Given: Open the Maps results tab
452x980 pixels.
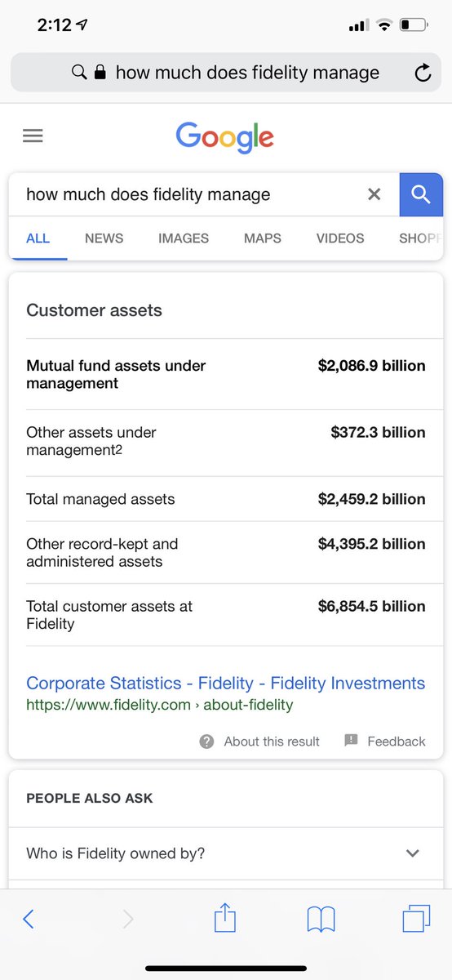Looking at the screenshot, I should click(263, 238).
